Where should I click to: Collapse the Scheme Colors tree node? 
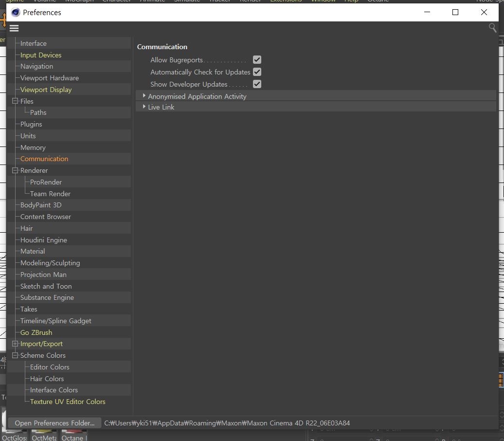pyautogui.click(x=15, y=355)
